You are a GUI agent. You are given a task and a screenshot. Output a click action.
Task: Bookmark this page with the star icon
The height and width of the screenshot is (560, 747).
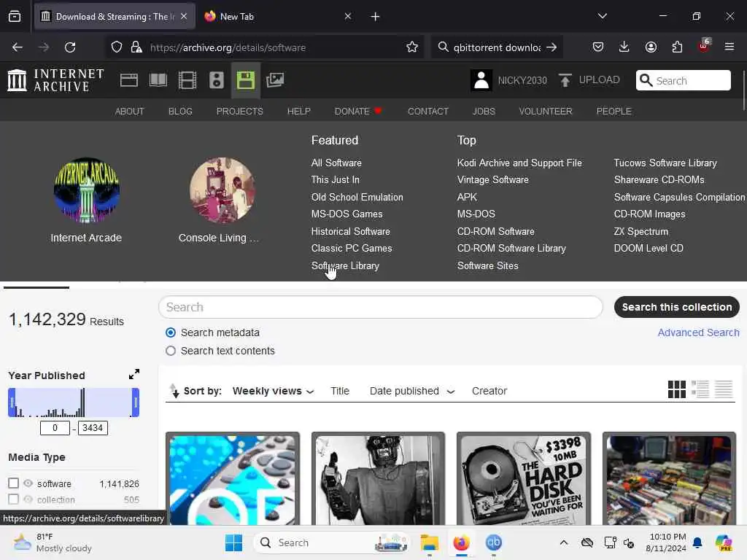[412, 47]
